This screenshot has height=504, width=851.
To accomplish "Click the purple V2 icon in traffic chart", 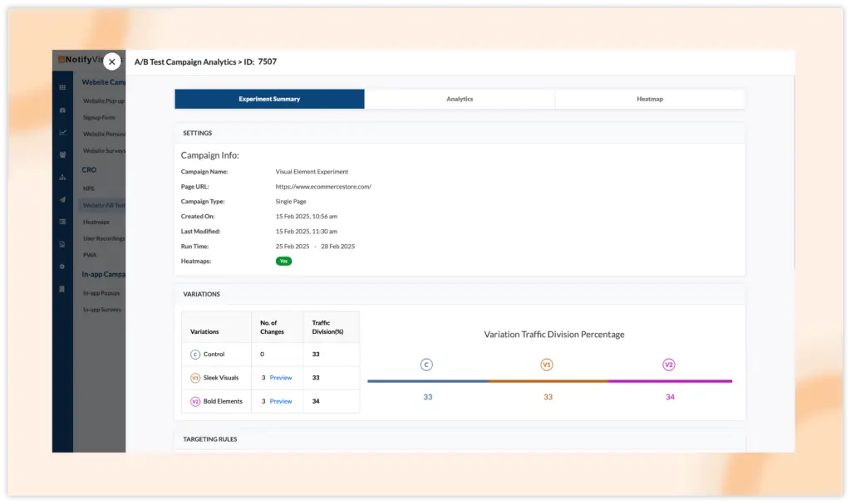I will pos(669,365).
